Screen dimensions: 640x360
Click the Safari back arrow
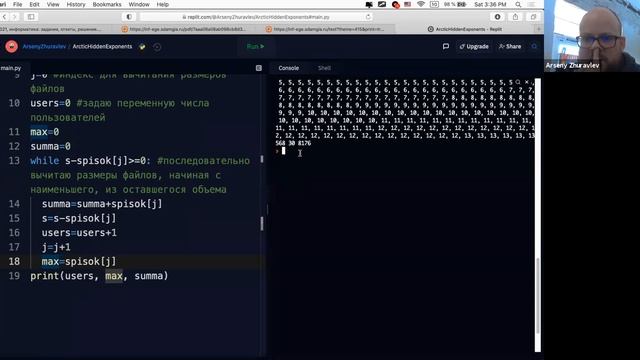[x=4, y=17]
